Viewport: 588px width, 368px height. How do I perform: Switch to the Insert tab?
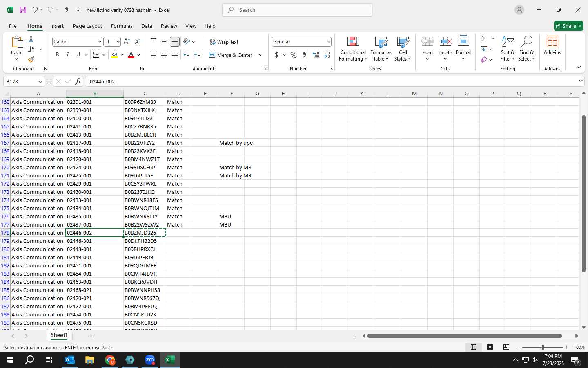tap(57, 26)
